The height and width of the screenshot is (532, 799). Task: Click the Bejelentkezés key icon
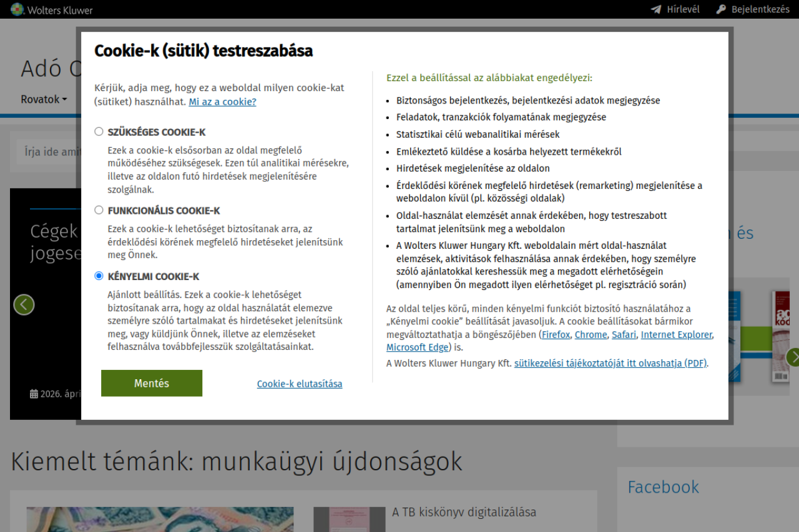click(721, 9)
